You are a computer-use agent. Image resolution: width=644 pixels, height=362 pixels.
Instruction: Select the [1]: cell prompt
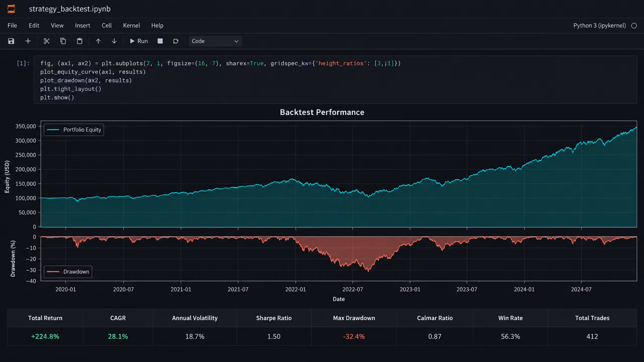23,63
